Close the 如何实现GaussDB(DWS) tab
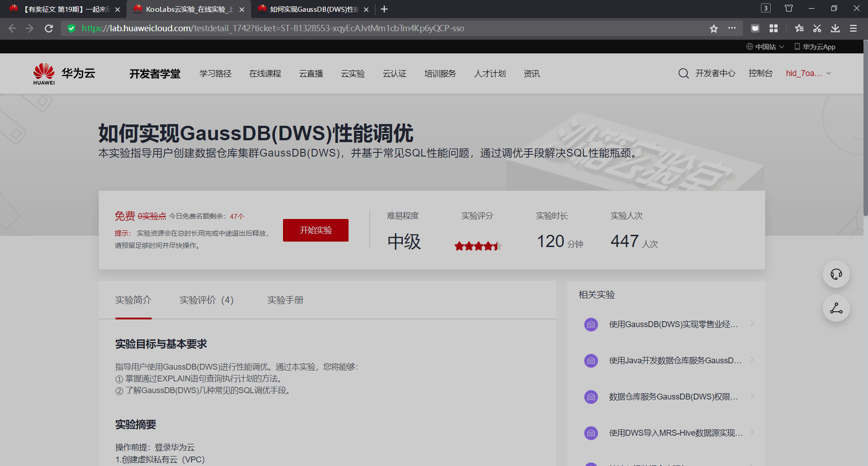The width and height of the screenshot is (868, 466). [x=366, y=10]
